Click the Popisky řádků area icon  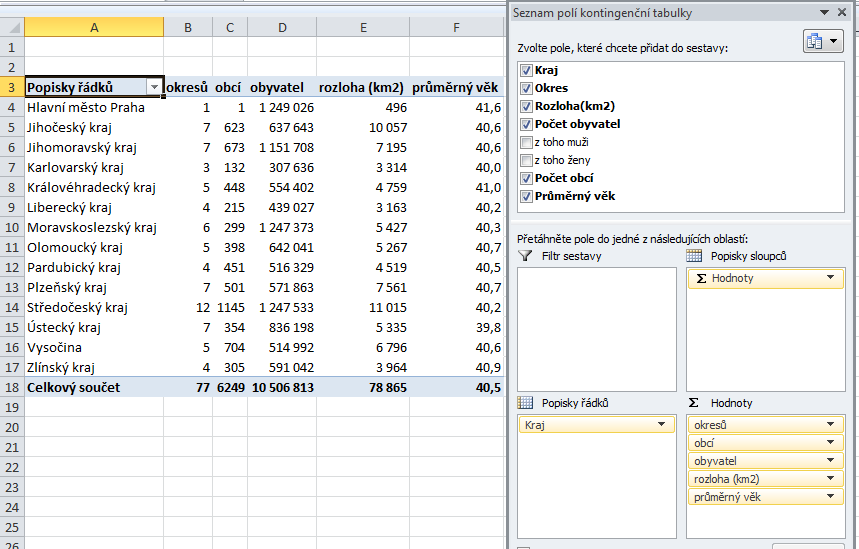525,403
